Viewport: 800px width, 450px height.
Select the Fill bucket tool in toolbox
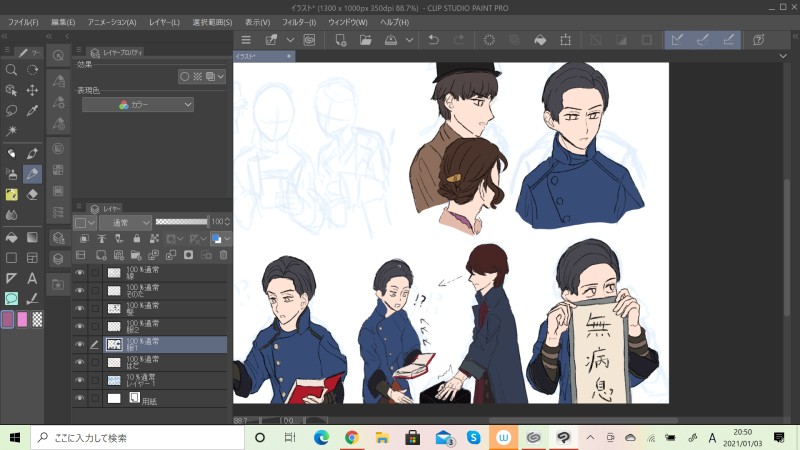(11, 237)
